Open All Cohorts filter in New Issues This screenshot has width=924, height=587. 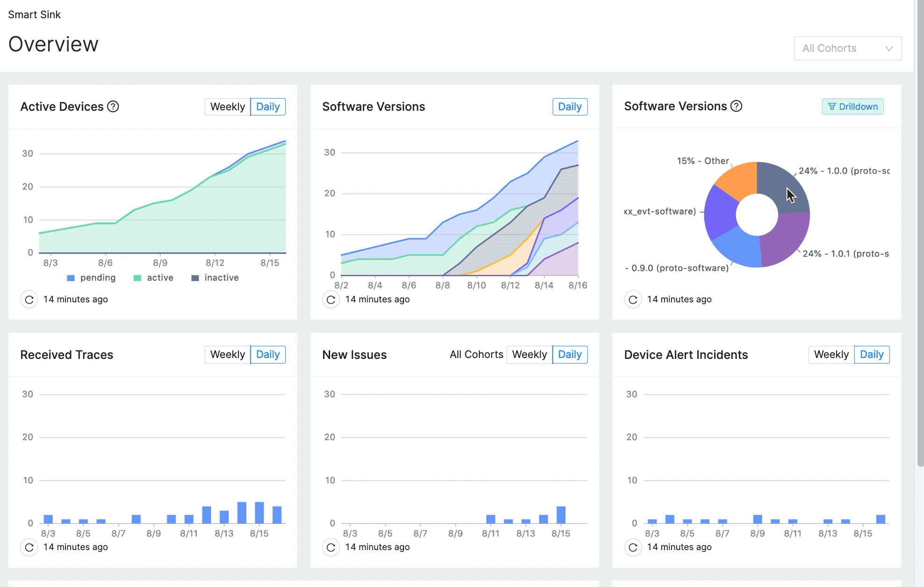point(476,354)
